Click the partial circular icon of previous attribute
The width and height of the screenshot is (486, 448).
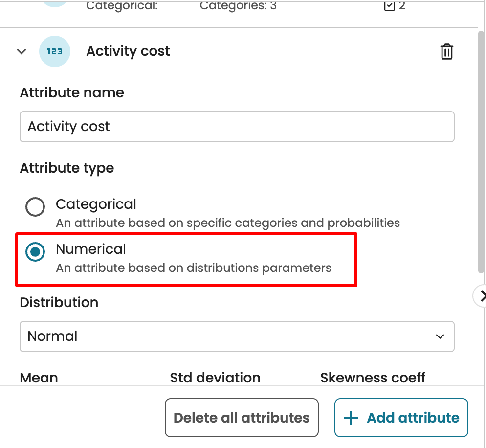(x=54, y=3)
